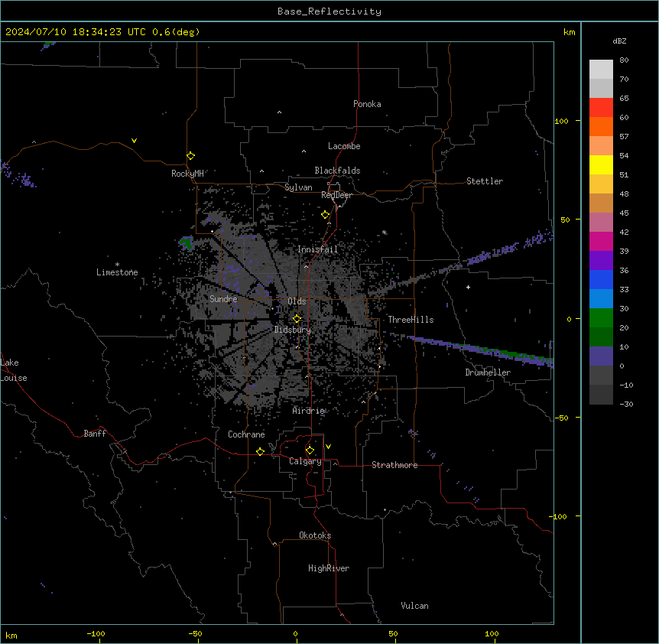Click the ThreeHills label

pos(411,320)
